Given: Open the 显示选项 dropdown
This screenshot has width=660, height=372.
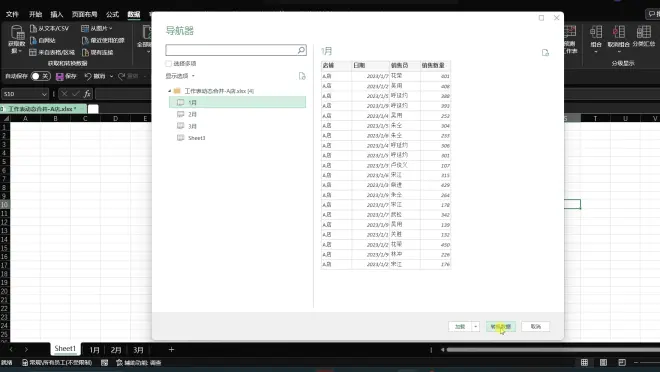Looking at the screenshot, I should pyautogui.click(x=180, y=76).
